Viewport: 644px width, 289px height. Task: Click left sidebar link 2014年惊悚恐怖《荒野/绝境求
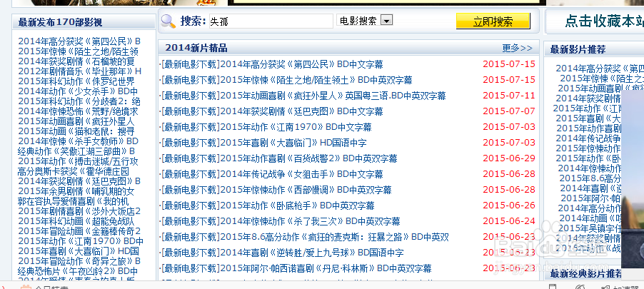click(78, 111)
